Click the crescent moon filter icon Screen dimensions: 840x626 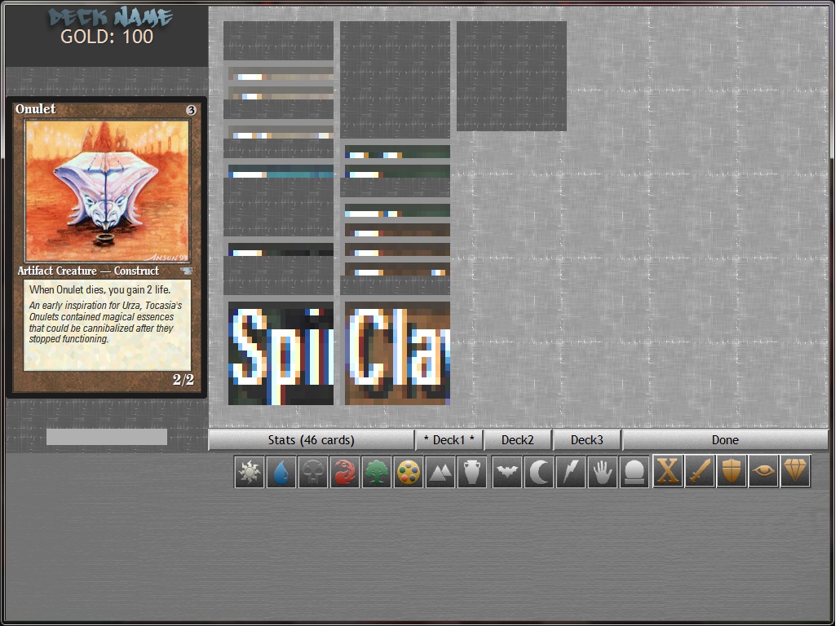coord(538,472)
